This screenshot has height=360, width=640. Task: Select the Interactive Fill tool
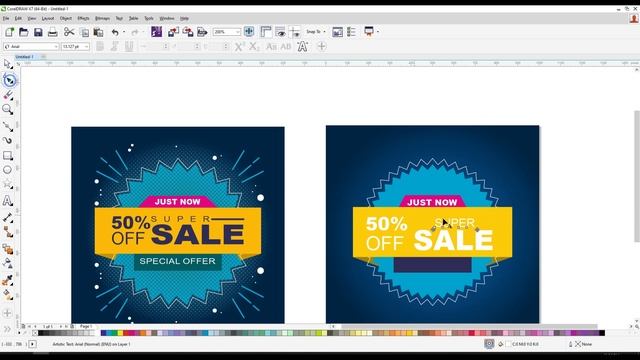(x=7, y=294)
